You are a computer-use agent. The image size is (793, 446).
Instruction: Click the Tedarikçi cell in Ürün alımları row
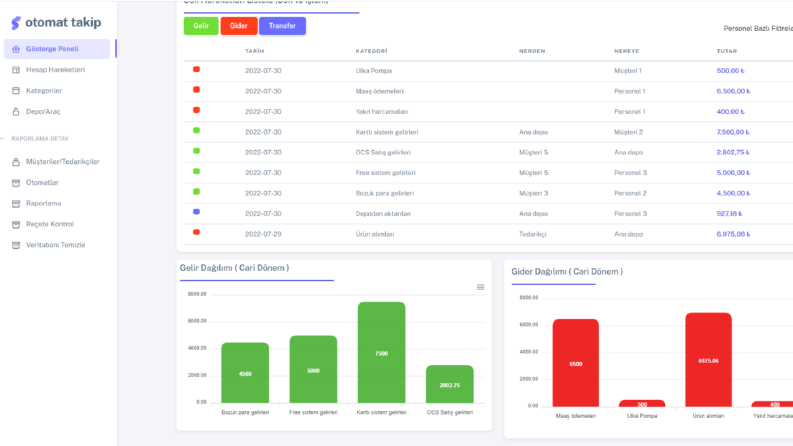[533, 234]
